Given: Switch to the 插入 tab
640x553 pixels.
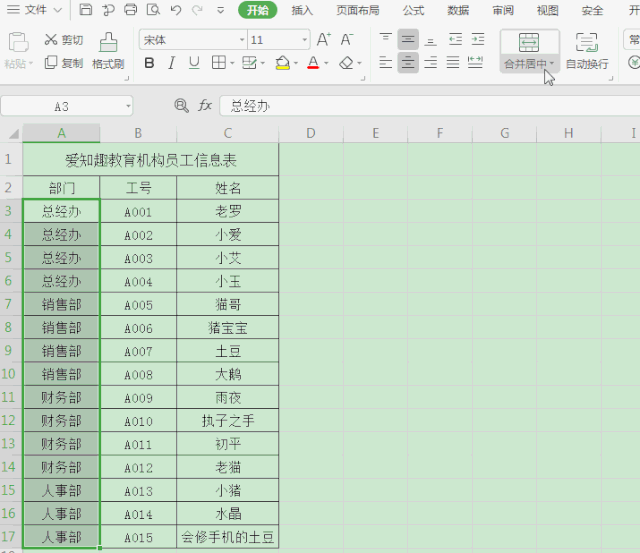Looking at the screenshot, I should 302,10.
